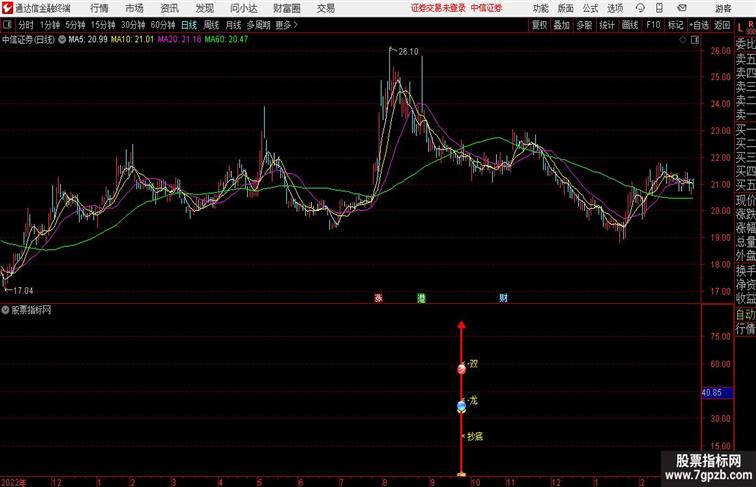Click the 画线 drawing toolbar button
Screen dimensions: 756x487
[x=630, y=25]
